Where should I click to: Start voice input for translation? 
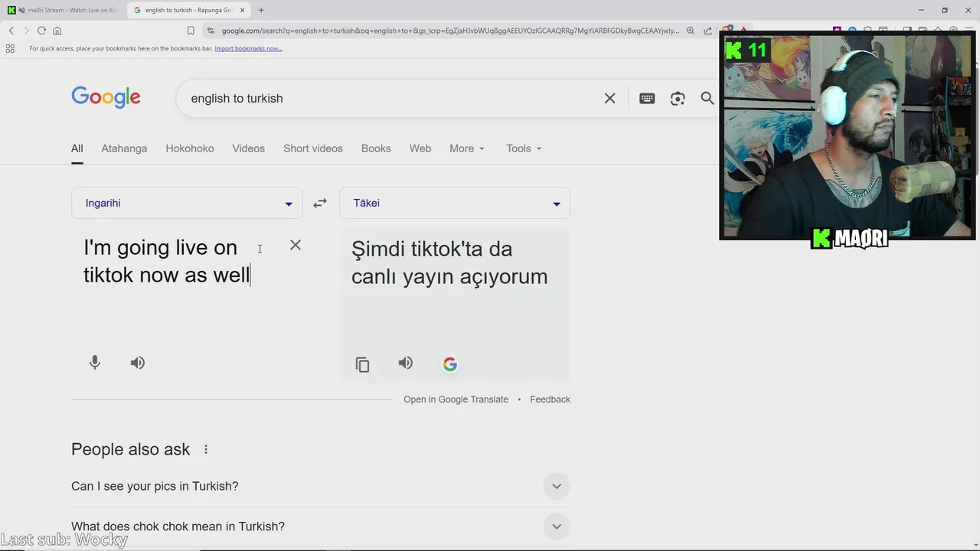95,363
